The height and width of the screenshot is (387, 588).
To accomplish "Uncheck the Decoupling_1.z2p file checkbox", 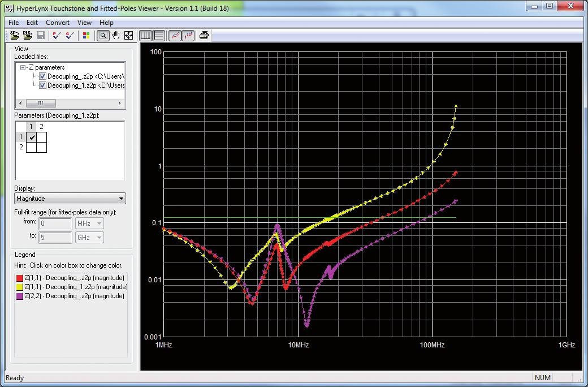I will tap(43, 85).
